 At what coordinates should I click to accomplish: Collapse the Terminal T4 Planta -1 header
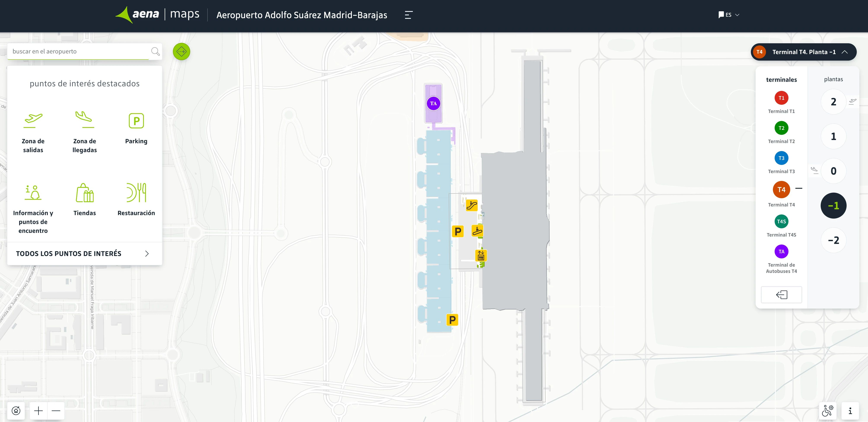coord(845,52)
